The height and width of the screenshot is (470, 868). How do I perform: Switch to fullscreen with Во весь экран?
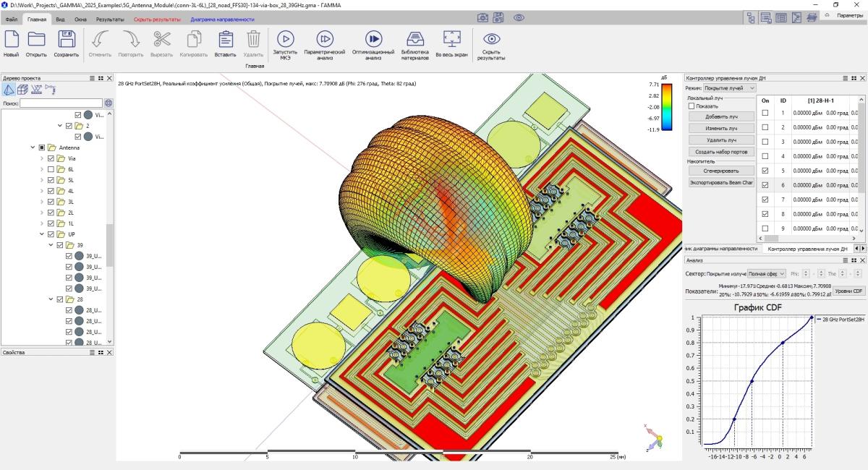[452, 39]
